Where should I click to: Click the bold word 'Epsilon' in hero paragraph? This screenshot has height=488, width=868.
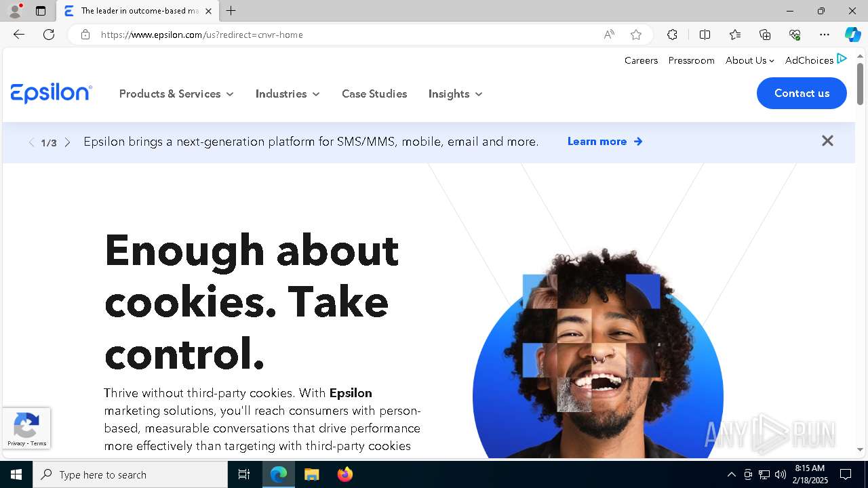(351, 393)
